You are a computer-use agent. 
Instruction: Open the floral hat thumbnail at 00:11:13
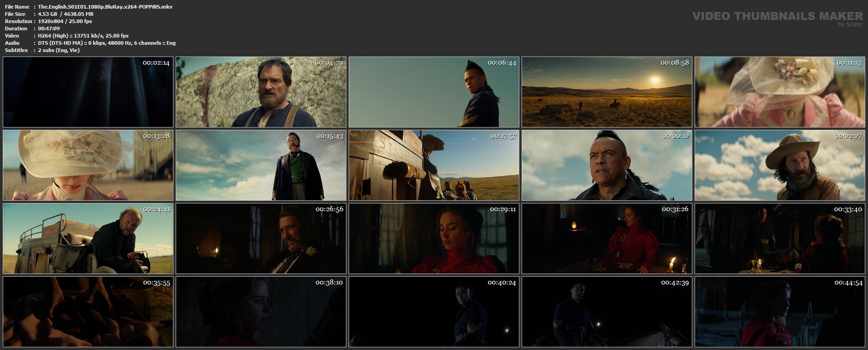pyautogui.click(x=780, y=92)
